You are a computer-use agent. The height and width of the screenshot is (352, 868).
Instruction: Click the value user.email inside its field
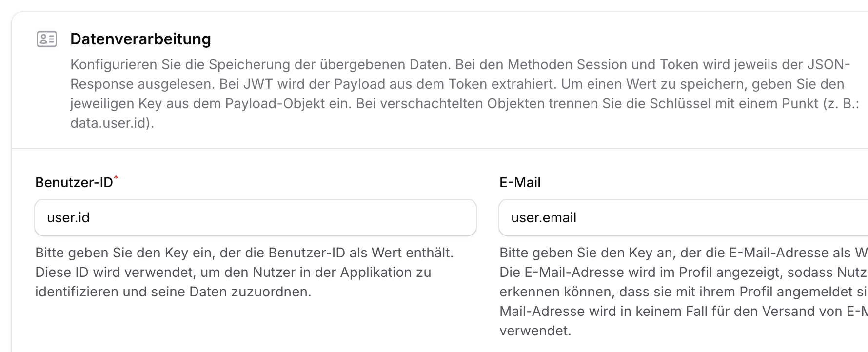tap(544, 217)
